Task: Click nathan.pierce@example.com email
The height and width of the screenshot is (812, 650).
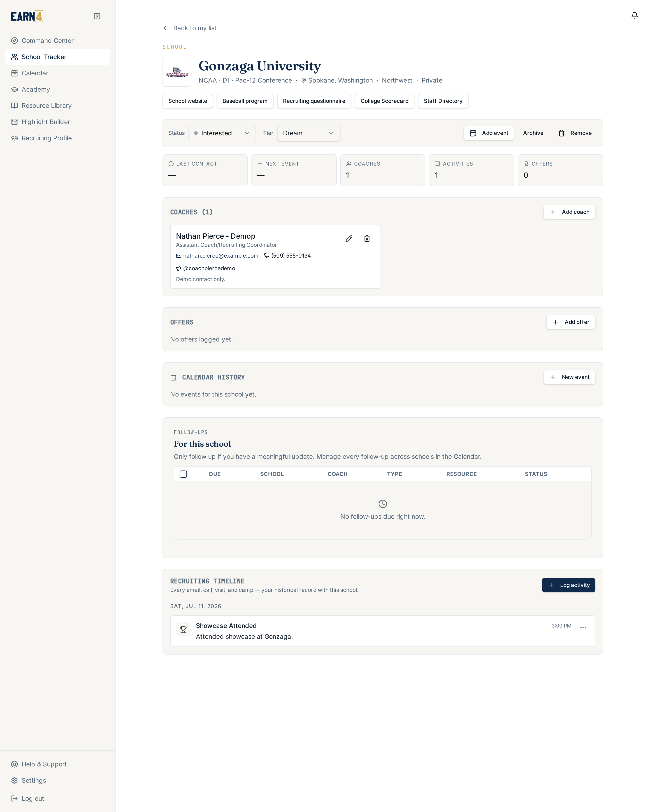Action: pos(221,256)
